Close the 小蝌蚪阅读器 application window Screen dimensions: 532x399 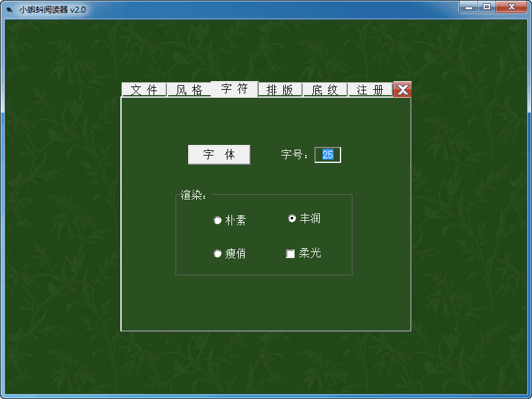tap(513, 7)
